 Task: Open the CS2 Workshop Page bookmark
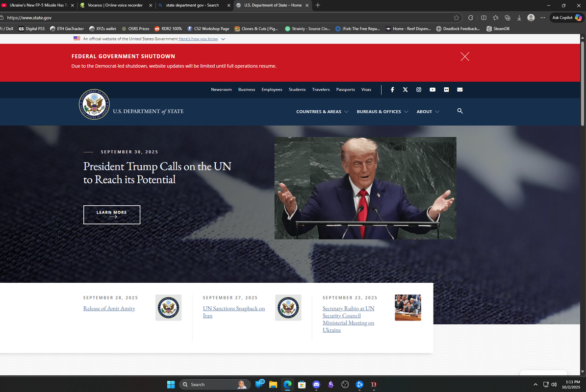coord(208,29)
